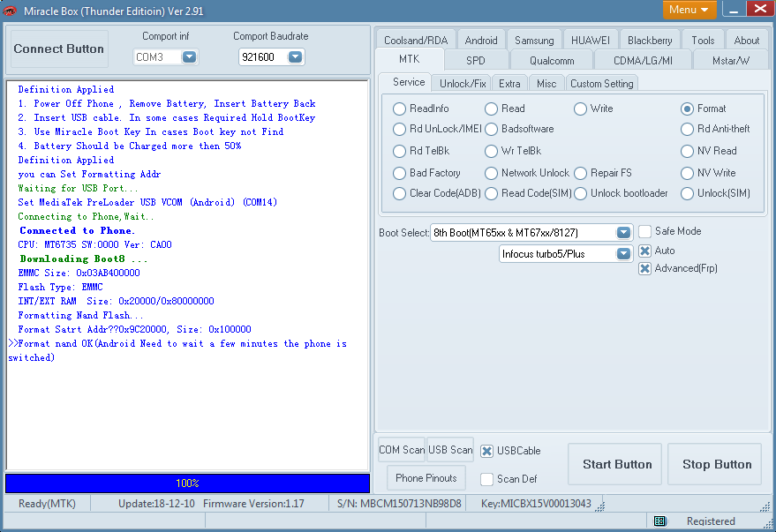This screenshot has width=776, height=532.
Task: Enable the Scan Def checkbox
Action: [x=487, y=479]
